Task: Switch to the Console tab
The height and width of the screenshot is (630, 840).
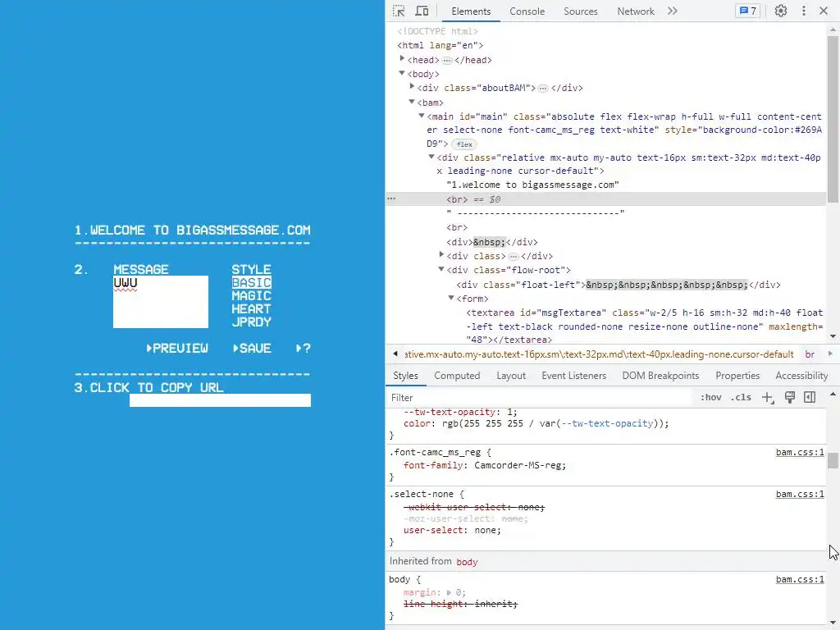Action: tap(527, 11)
